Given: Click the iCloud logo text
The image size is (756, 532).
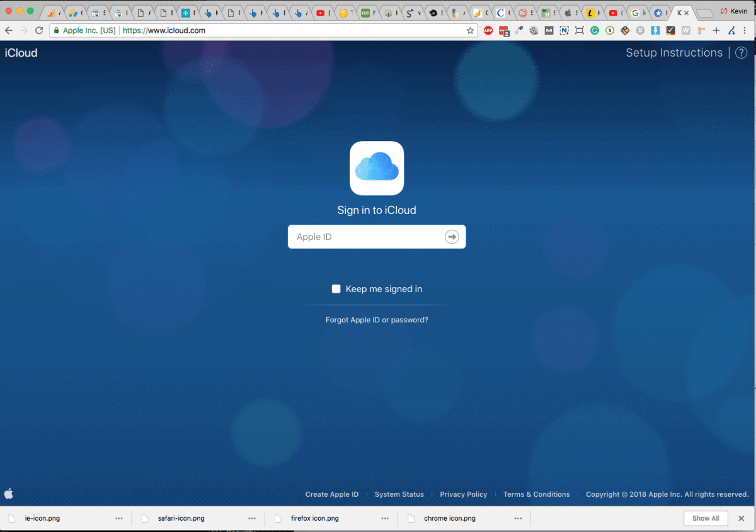Looking at the screenshot, I should coord(21,53).
